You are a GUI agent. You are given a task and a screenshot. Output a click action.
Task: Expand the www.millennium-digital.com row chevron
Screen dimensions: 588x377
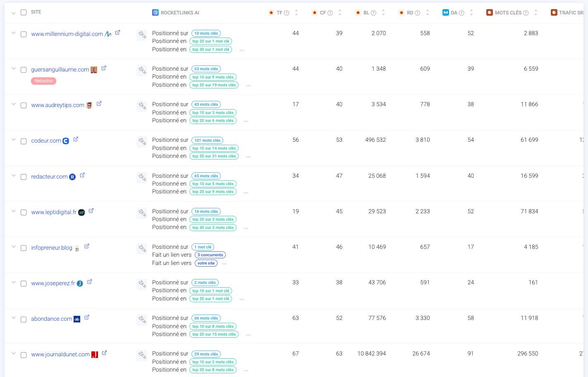coord(13,33)
